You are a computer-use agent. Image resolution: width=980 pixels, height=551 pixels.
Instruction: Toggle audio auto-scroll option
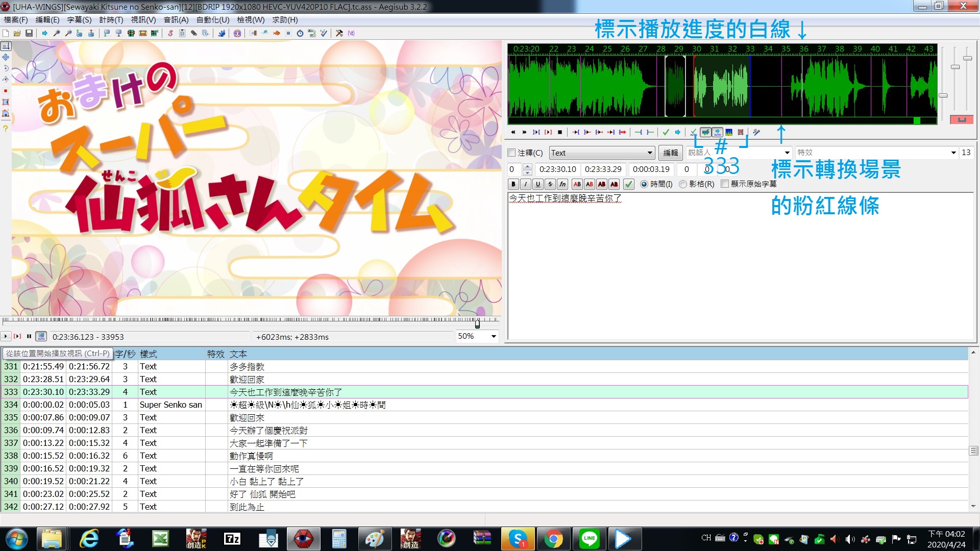717,132
